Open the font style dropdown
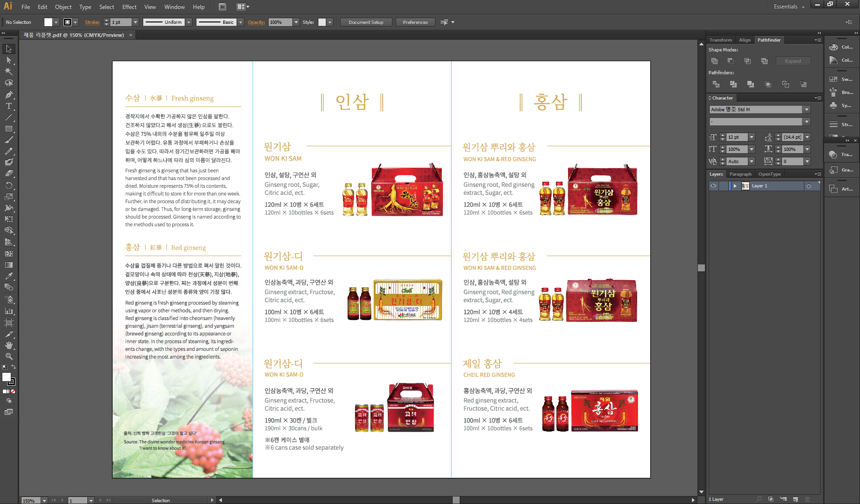 (807, 122)
